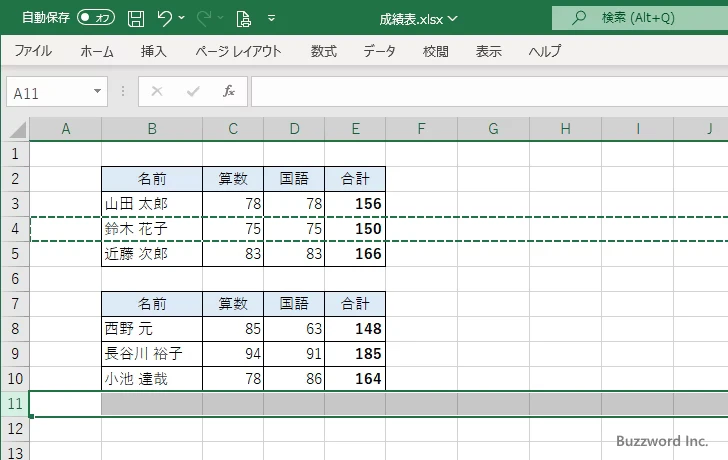Image resolution: width=728 pixels, height=460 pixels.
Task: Click the total cell showing 166
Action: (x=355, y=254)
